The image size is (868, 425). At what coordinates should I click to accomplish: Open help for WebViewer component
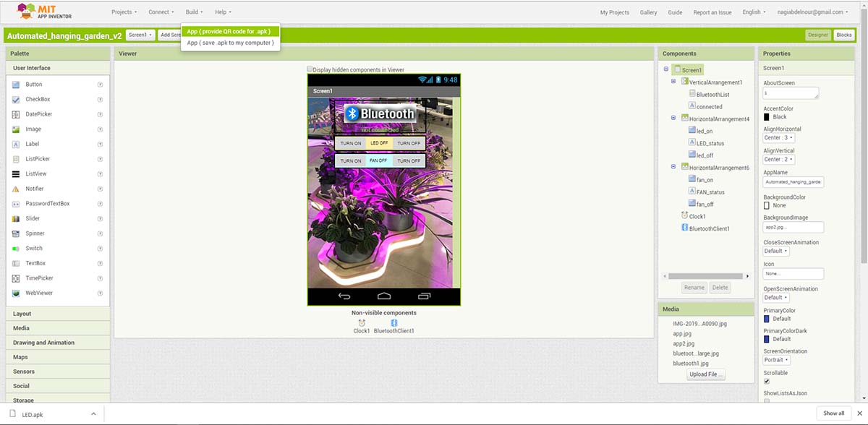tap(100, 293)
